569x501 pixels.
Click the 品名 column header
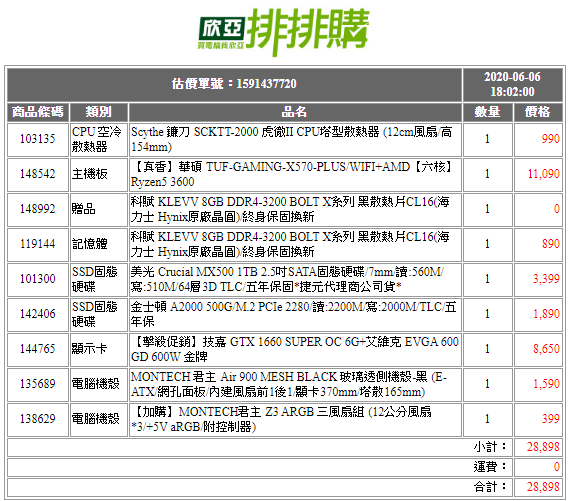click(295, 112)
